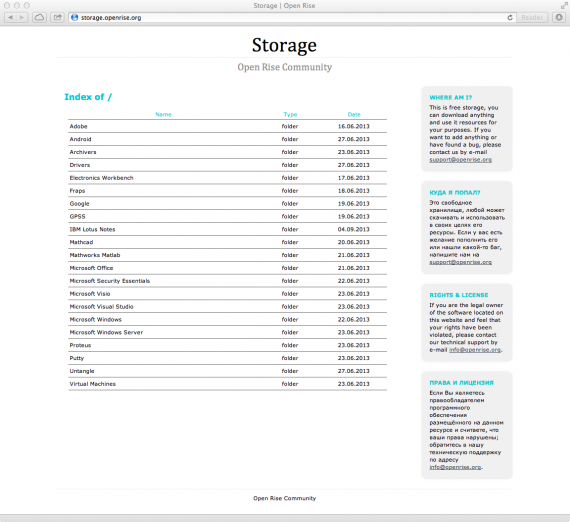Image resolution: width=570 pixels, height=522 pixels.
Task: Open the GPSS folder
Action: pos(77,217)
